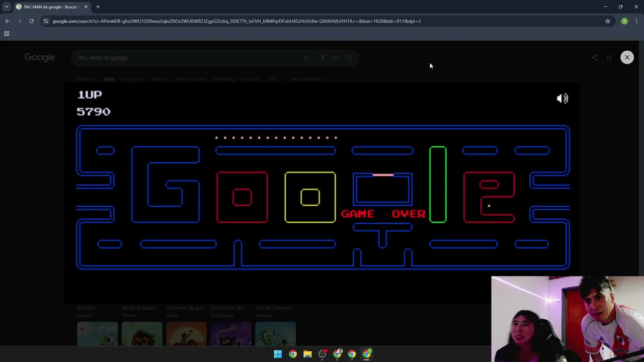This screenshot has height=362, width=644.
Task: Open the Gnomos de jardín game thumbnail
Action: [x=186, y=334]
